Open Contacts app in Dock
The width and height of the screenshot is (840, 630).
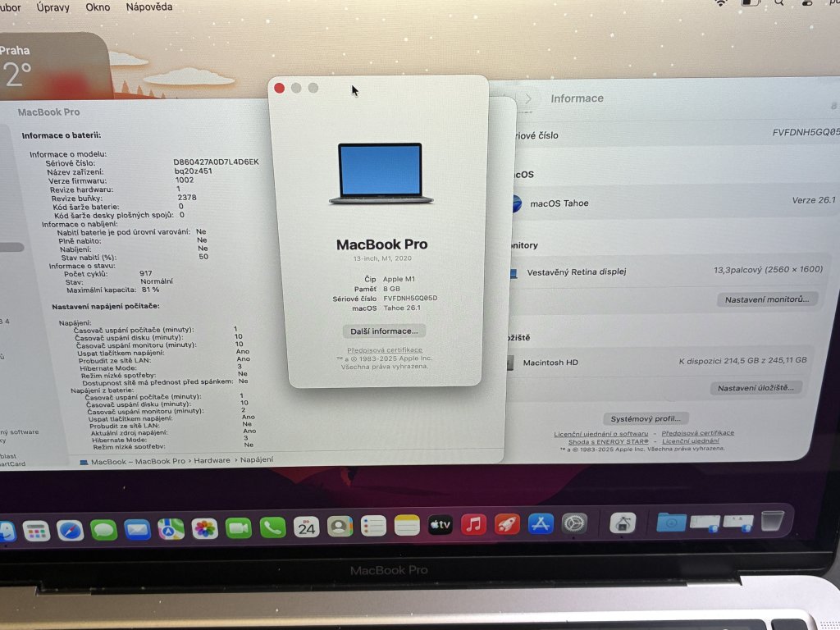(x=340, y=527)
